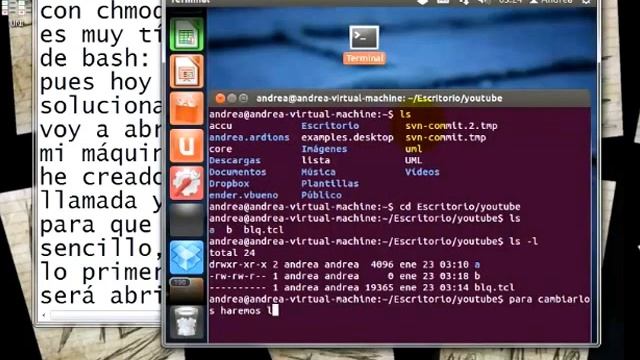Click 'pues hoy' line in text editor

96,83
